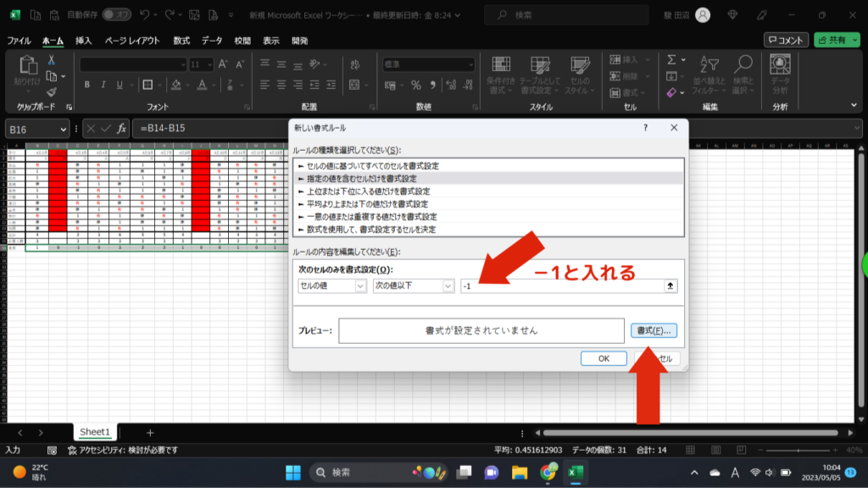Open the number format dropdown (標準)
Viewport: 868px width, 488px height.
tap(470, 64)
